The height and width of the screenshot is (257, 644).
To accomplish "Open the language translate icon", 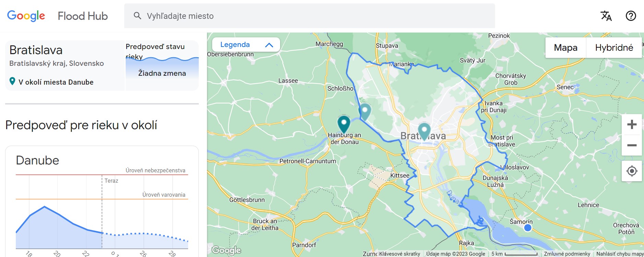I will point(606,16).
